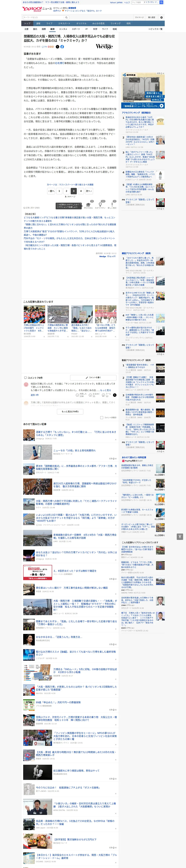
Task: Click the Wedge publisher logo
Action: tap(104, 46)
